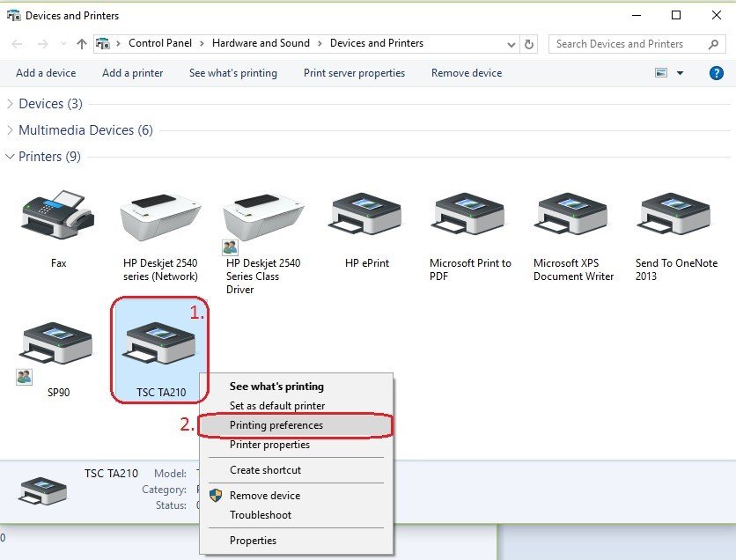Click Add a printer in toolbar
Image resolution: width=736 pixels, height=560 pixels.
tap(132, 73)
